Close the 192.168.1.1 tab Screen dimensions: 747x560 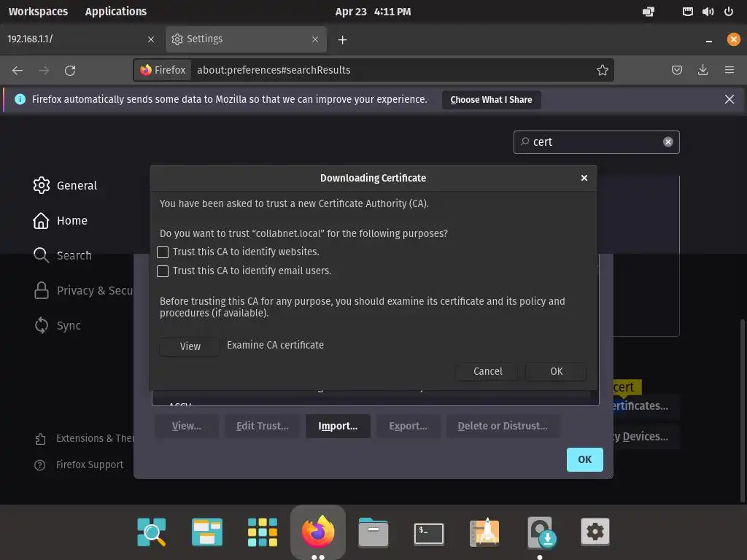pyautogui.click(x=151, y=39)
